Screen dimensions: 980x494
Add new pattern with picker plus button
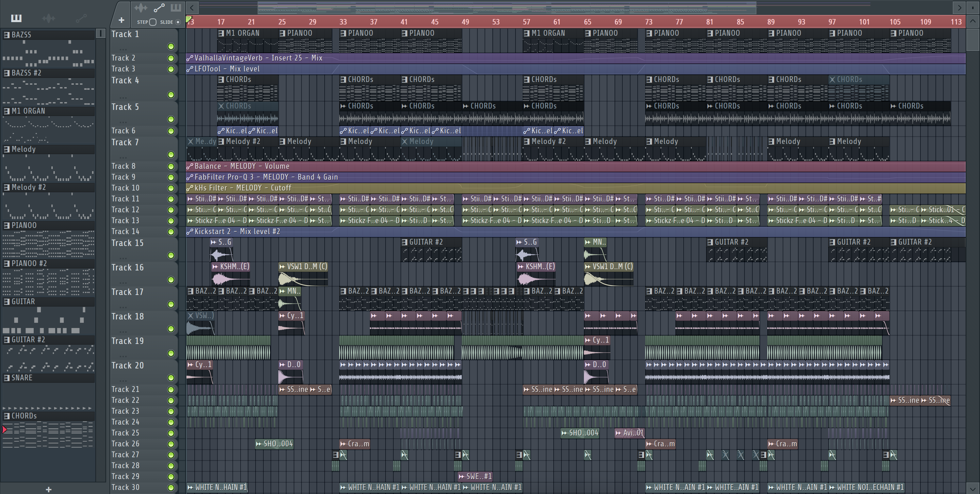point(48,490)
